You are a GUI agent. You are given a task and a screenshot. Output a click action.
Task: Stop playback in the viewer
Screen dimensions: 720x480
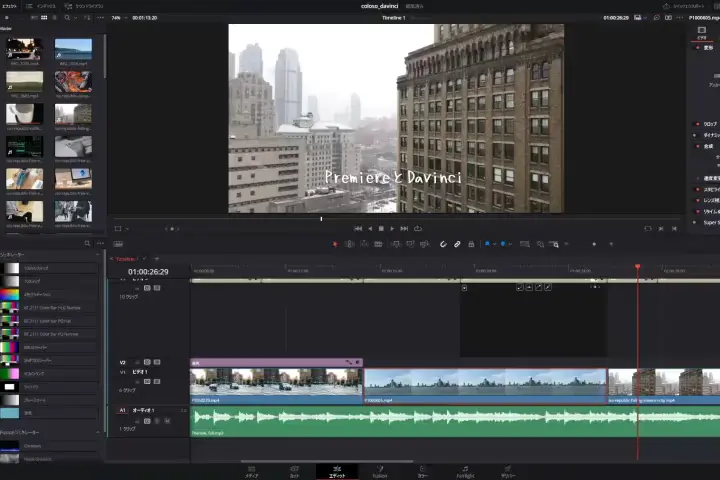tap(381, 228)
